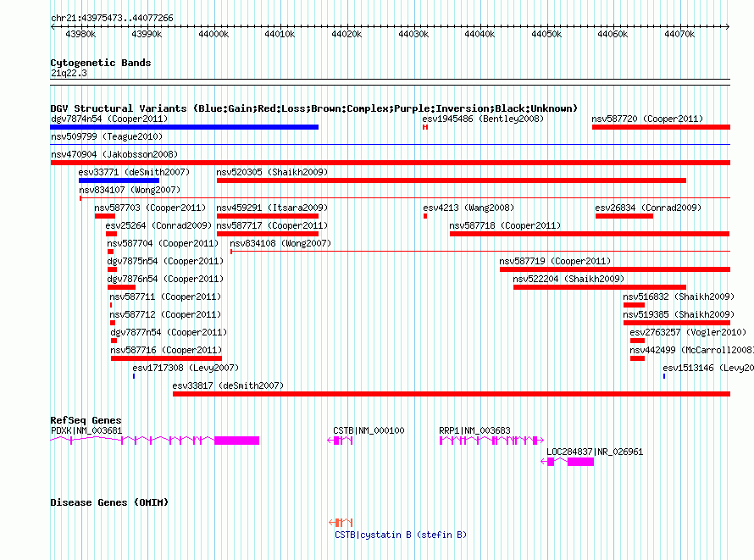The height and width of the screenshot is (560, 754).
Task: Click the dgv7874n54 (Cooper2011) variant label
Action: click(x=109, y=119)
